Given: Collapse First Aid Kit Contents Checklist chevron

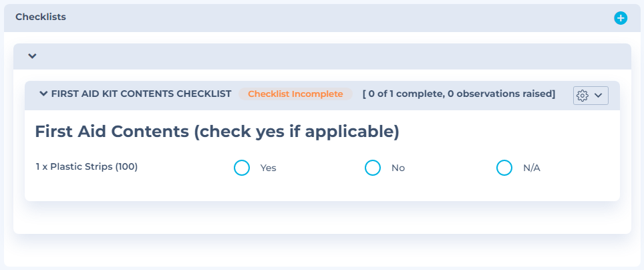Looking at the screenshot, I should point(43,94).
